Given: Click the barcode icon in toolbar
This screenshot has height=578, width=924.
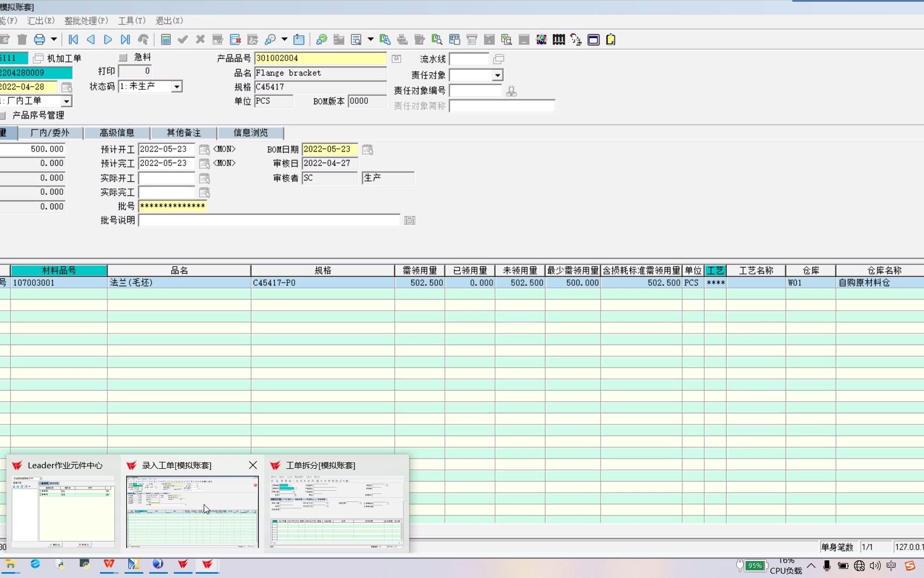Looking at the screenshot, I should coord(559,40).
